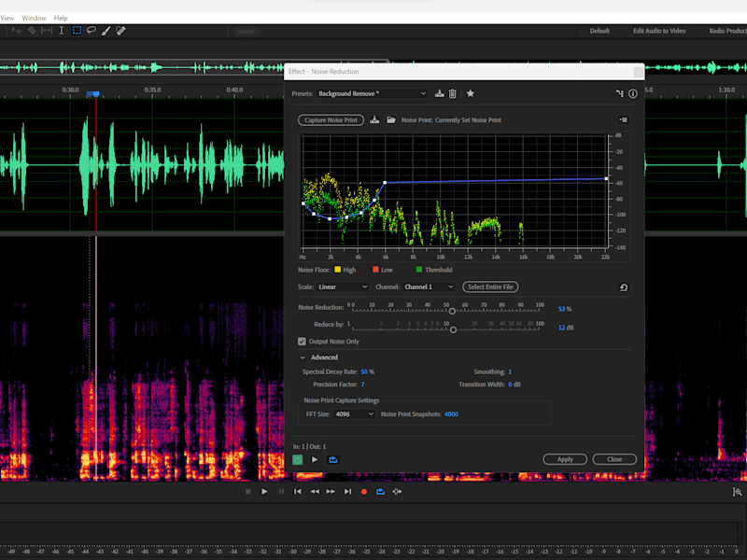The image size is (747, 560).
Task: Play audio in transport bar
Action: [264, 492]
